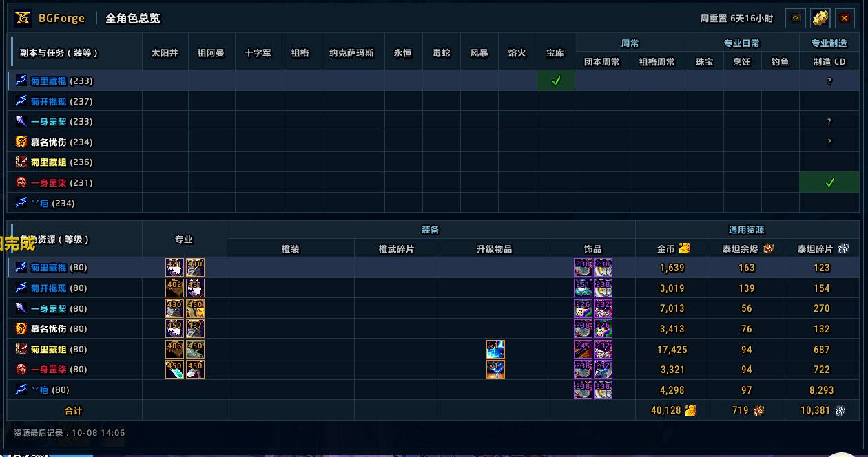Click the 专业 column header
868x457 pixels.
(184, 240)
